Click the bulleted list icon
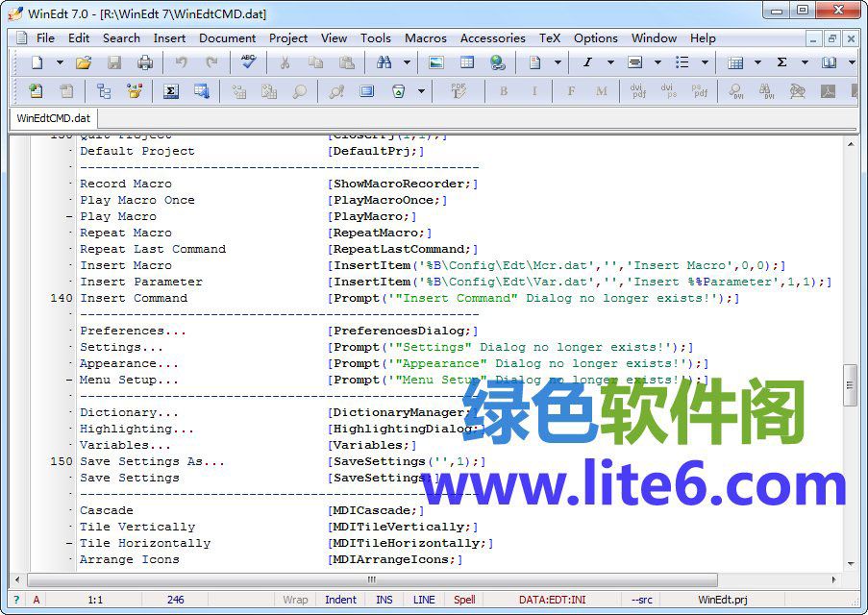Viewport: 868px width, 615px height. tap(682, 62)
